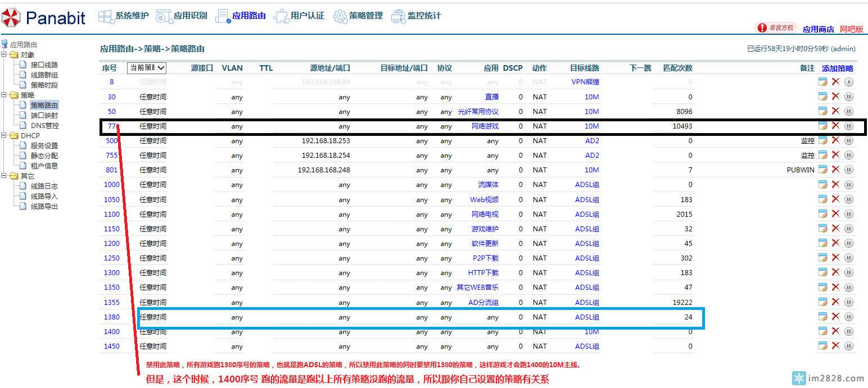Open the 应用商店 link
868x388 pixels.
pyautogui.click(x=818, y=29)
